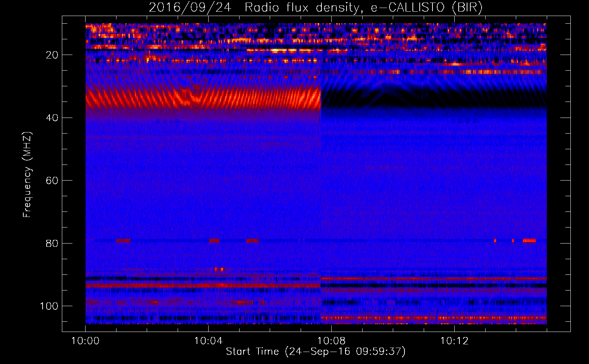This screenshot has height=364, width=589.
Task: Click the '10:00' time tick label
Action: [x=85, y=341]
